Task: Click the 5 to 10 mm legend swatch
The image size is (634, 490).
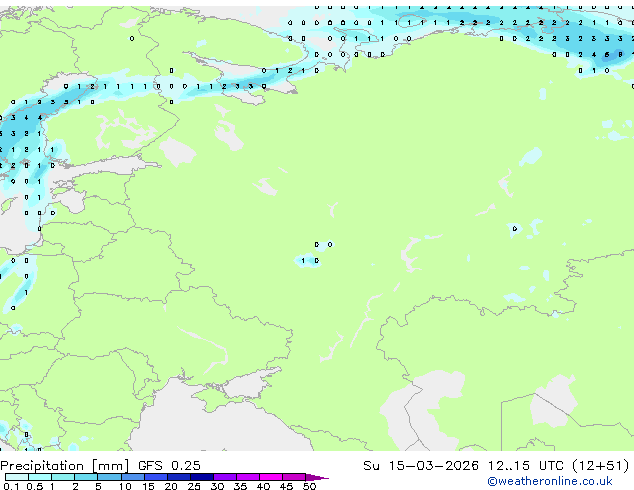Action: click(x=109, y=477)
